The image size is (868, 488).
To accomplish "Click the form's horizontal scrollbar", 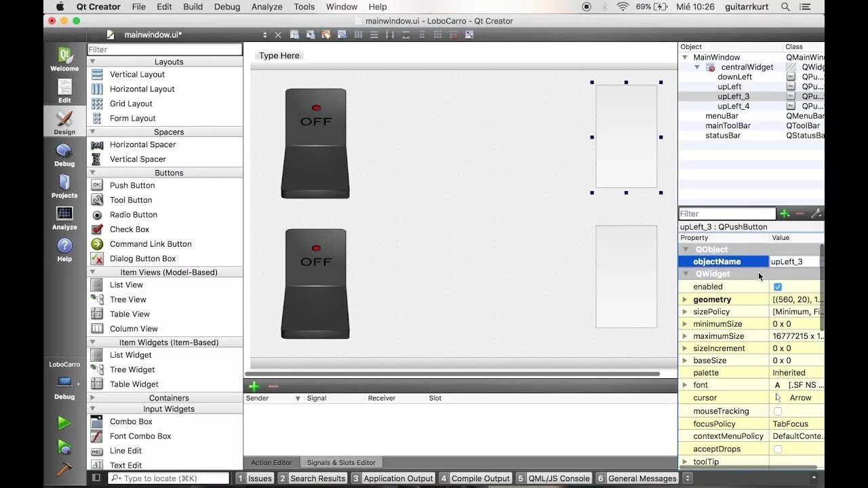I will [x=452, y=373].
